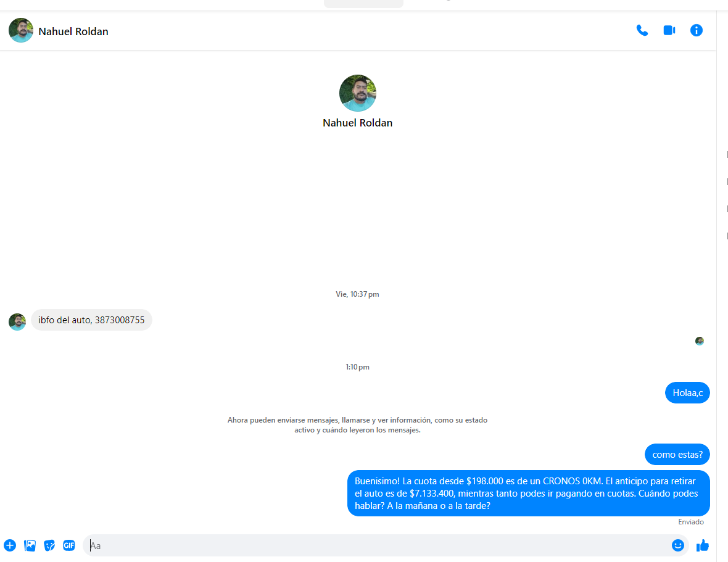Start a video call with Nahuel Roldan
This screenshot has height=562, width=728.
pyautogui.click(x=669, y=31)
